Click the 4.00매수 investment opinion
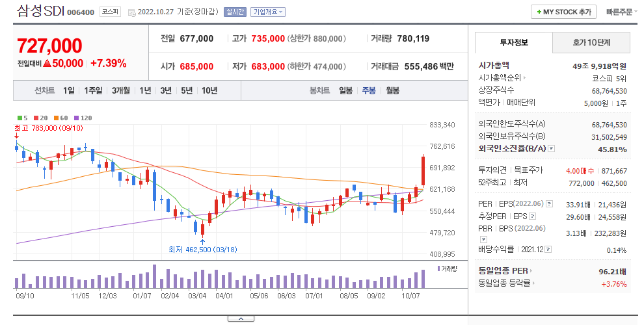Screen dimensions: 644x325 [580, 171]
